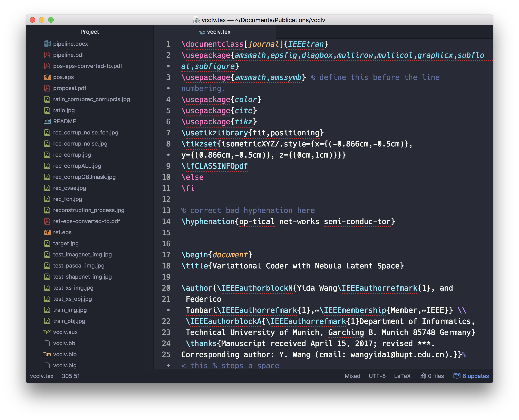Click the image icon beside target.jpg
Screen dimensions: 519x420
(x=47, y=243)
